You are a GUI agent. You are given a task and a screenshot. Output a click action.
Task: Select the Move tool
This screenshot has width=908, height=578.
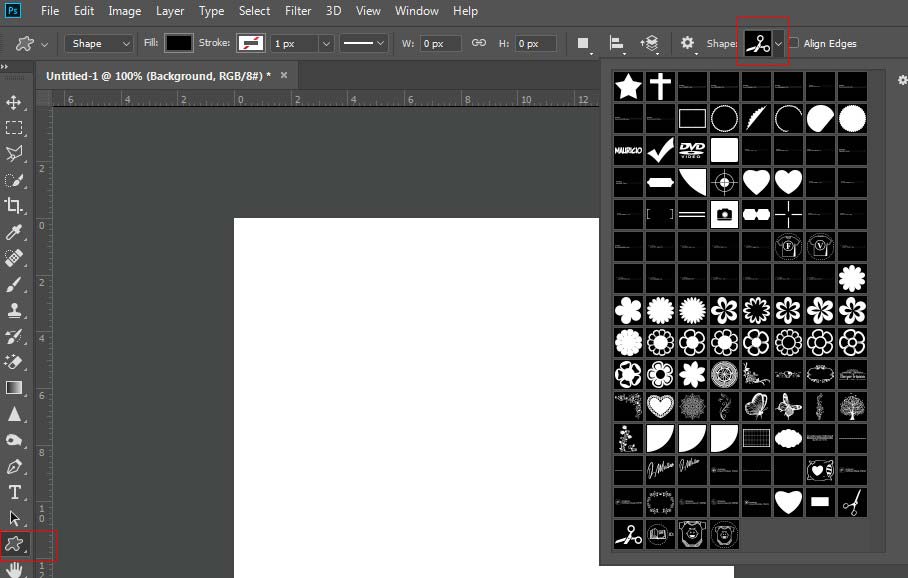[x=14, y=102]
